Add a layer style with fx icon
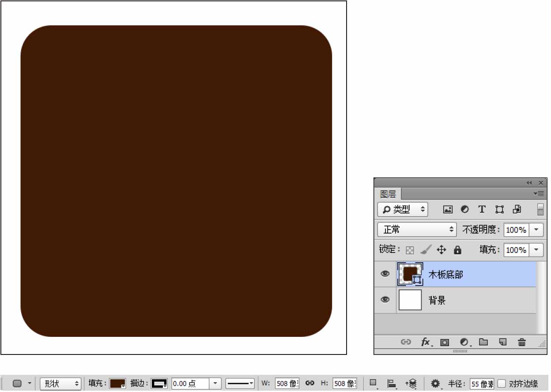Viewport: 551px width, 392px height. (x=426, y=342)
